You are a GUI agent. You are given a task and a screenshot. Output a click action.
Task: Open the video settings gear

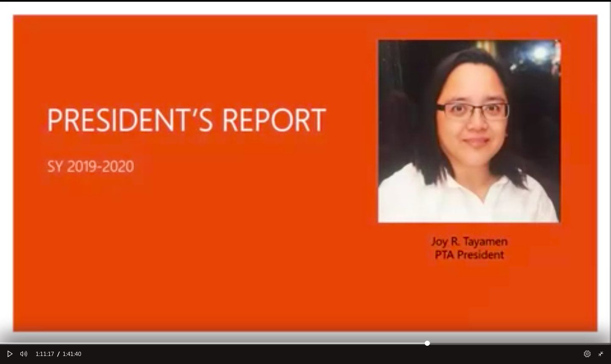pos(587,354)
